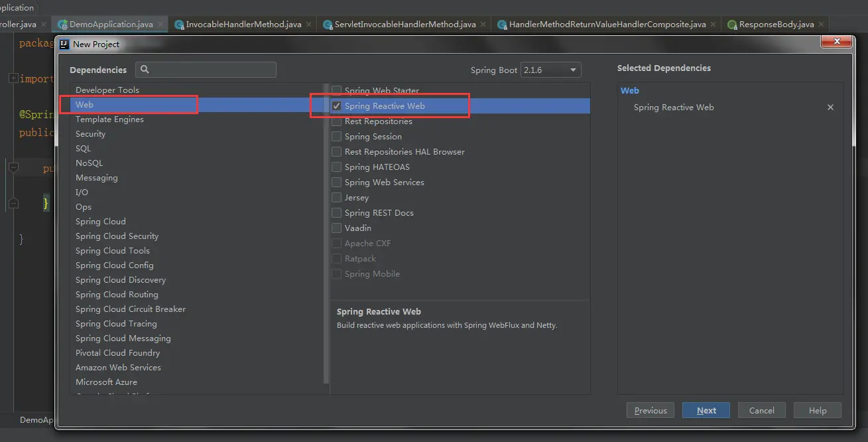Close the InvocableHandlerMethod.java tab
Image resolution: width=868 pixels, height=442 pixels.
point(310,25)
